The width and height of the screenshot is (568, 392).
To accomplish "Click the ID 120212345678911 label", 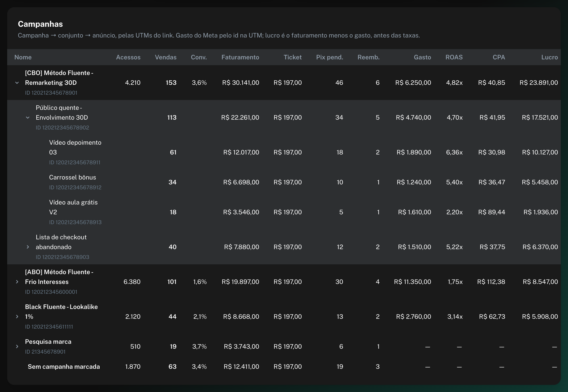I will (75, 163).
